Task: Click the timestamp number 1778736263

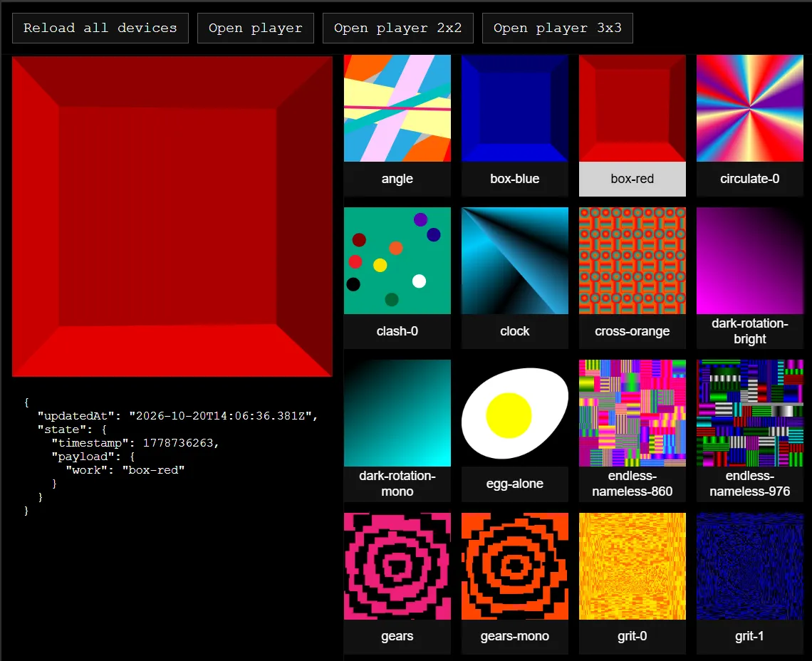Action: (x=178, y=443)
